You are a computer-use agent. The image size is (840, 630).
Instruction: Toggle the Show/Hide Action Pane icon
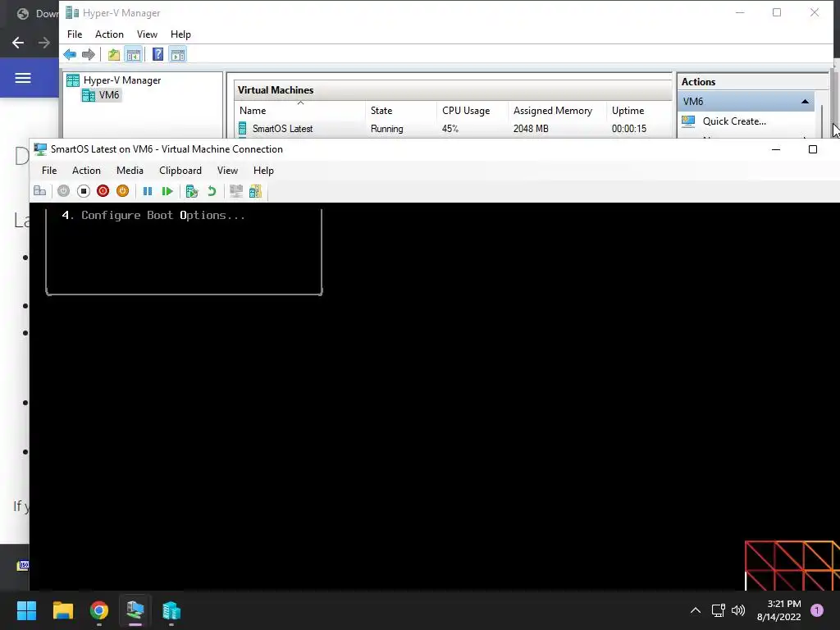click(178, 54)
